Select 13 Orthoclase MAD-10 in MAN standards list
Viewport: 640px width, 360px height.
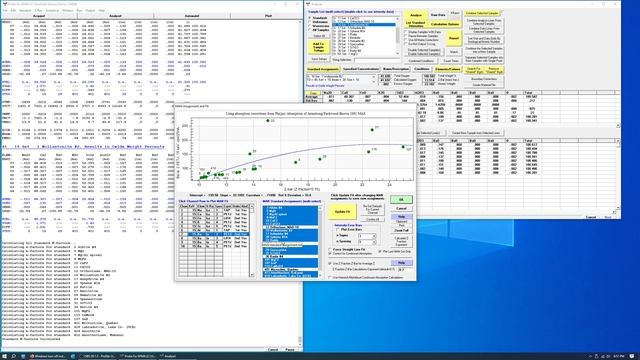290,227
